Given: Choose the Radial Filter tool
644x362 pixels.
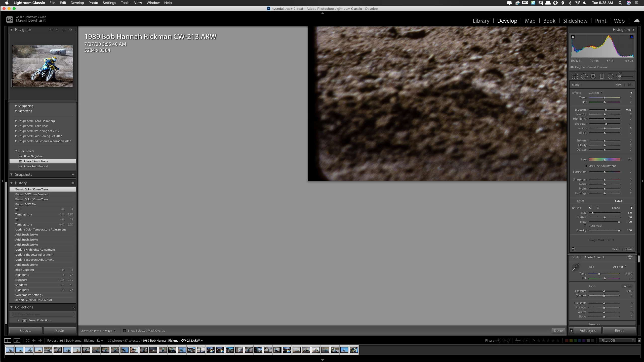Looking at the screenshot, I should tap(611, 76).
